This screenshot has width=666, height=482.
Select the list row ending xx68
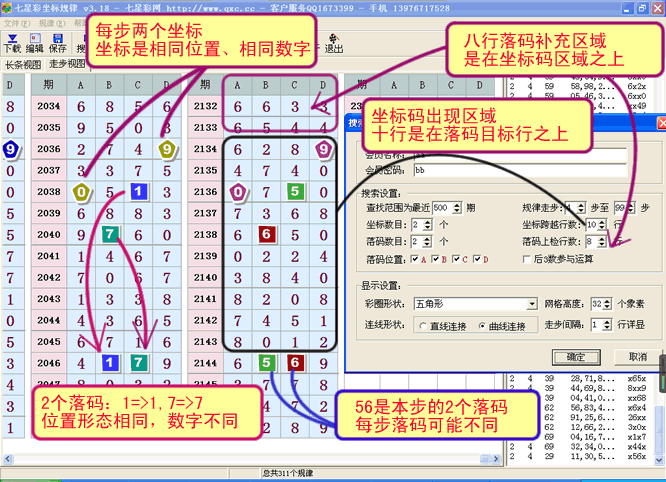click(579, 397)
